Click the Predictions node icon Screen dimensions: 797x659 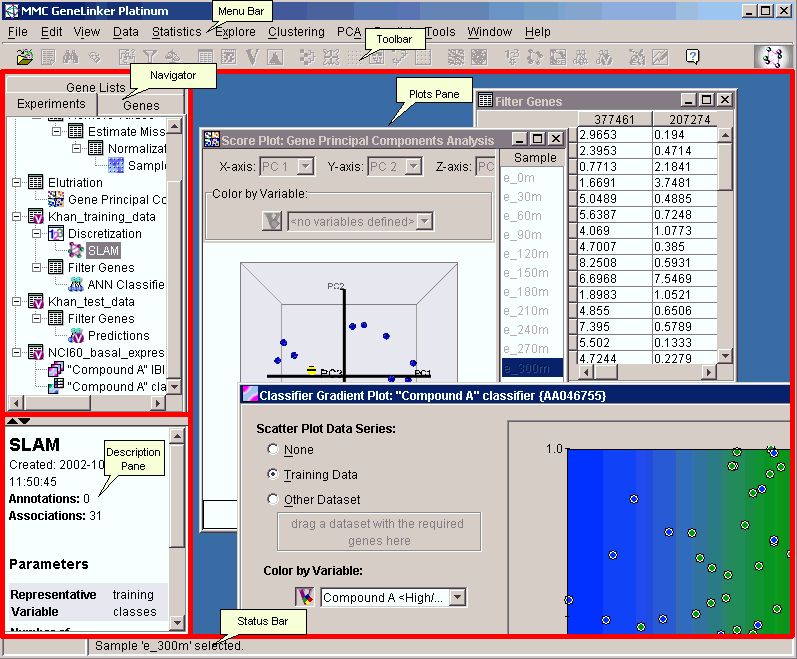(76, 335)
